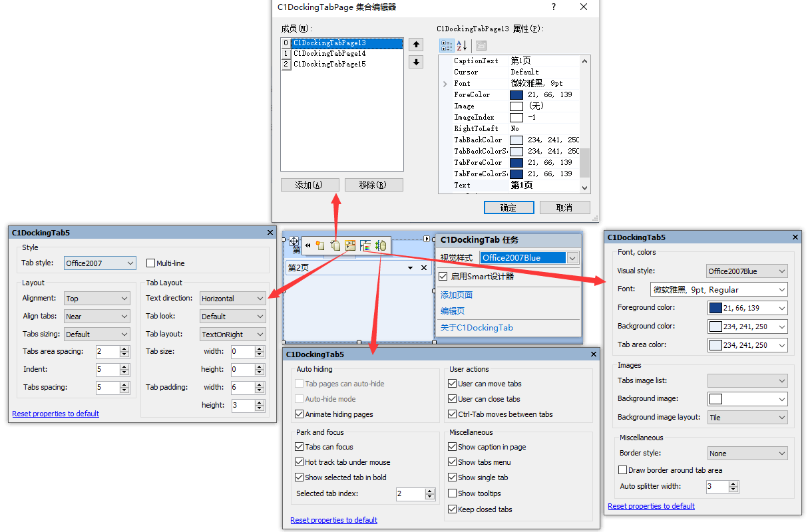
Task: Sort properties alphabetically
Action: [x=461, y=45]
